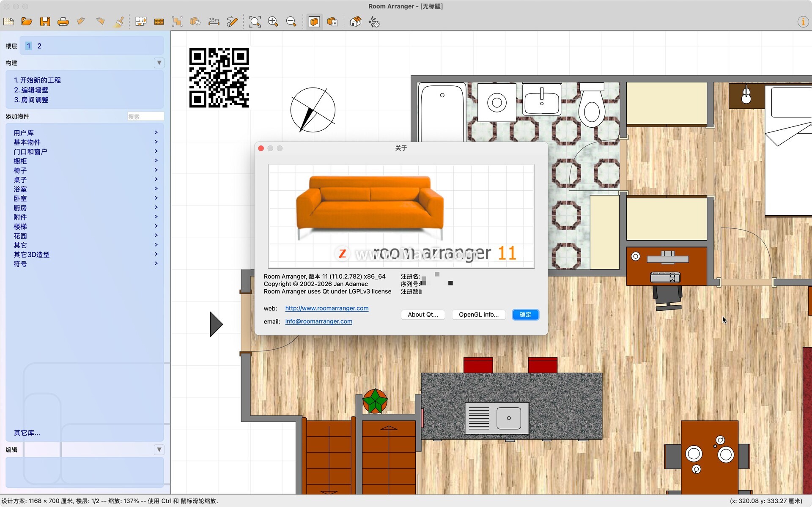Expand the 基本物件 category
The width and height of the screenshot is (812, 507).
(85, 142)
